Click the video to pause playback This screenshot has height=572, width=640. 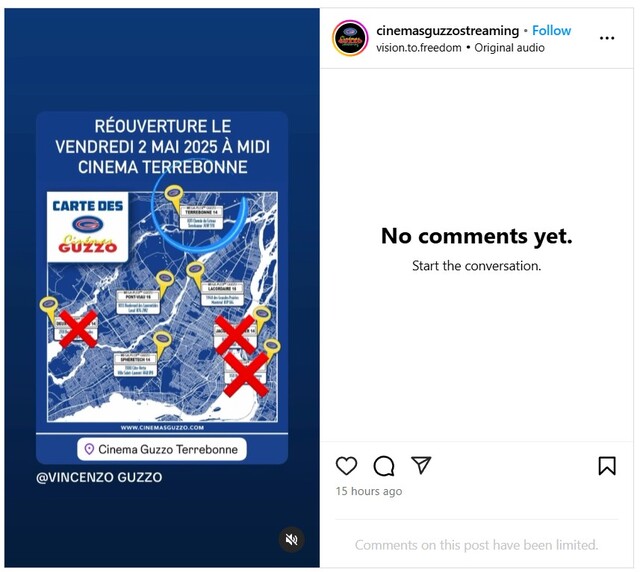(x=162, y=287)
